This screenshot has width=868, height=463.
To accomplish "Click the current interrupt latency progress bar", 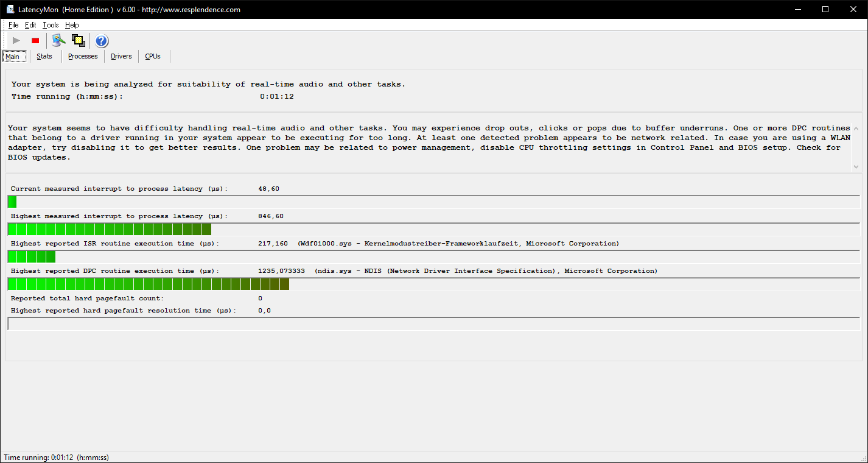I will pos(434,202).
